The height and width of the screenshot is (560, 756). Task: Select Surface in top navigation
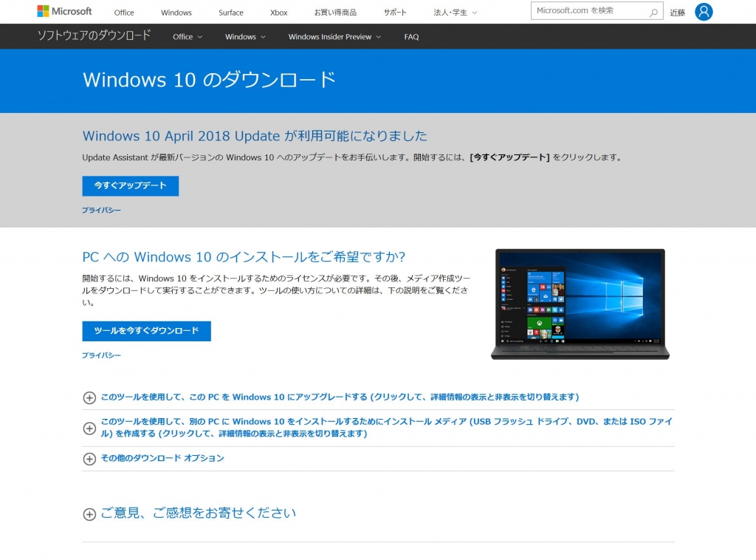[230, 13]
